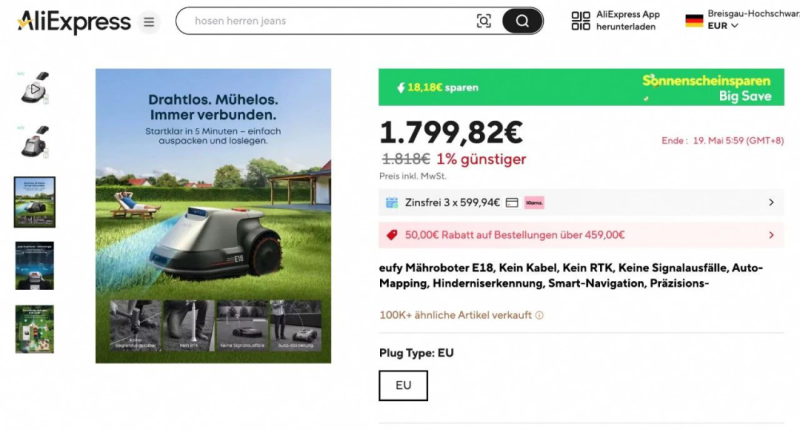This screenshot has width=800, height=430.
Task: Click the main product image
Action: 213,215
